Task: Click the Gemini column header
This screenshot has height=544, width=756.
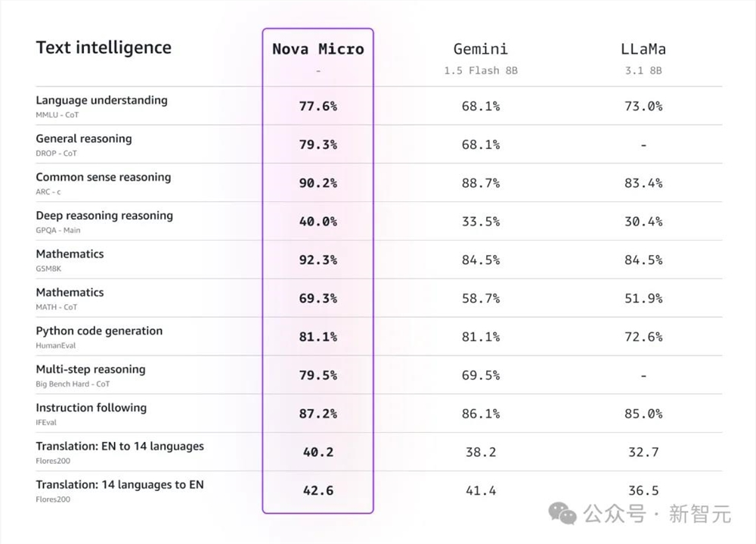Action: tap(481, 48)
